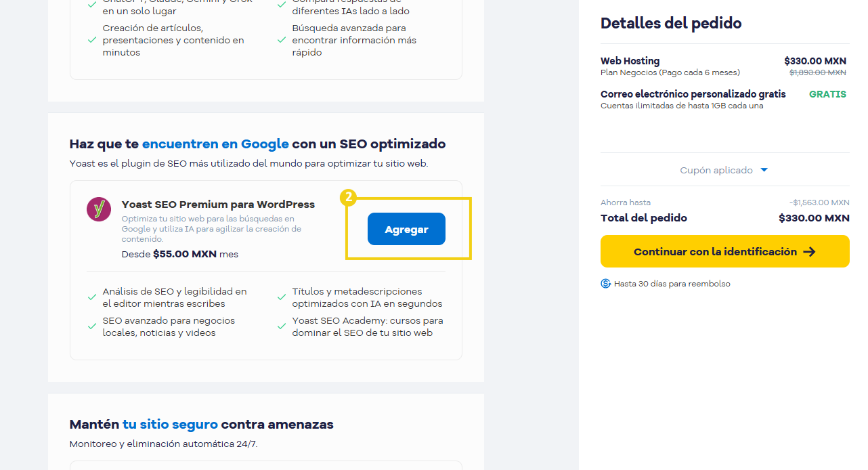Add Yoast SEO Premium with Agregar button
This screenshot has height=470, width=868.
pyautogui.click(x=406, y=229)
